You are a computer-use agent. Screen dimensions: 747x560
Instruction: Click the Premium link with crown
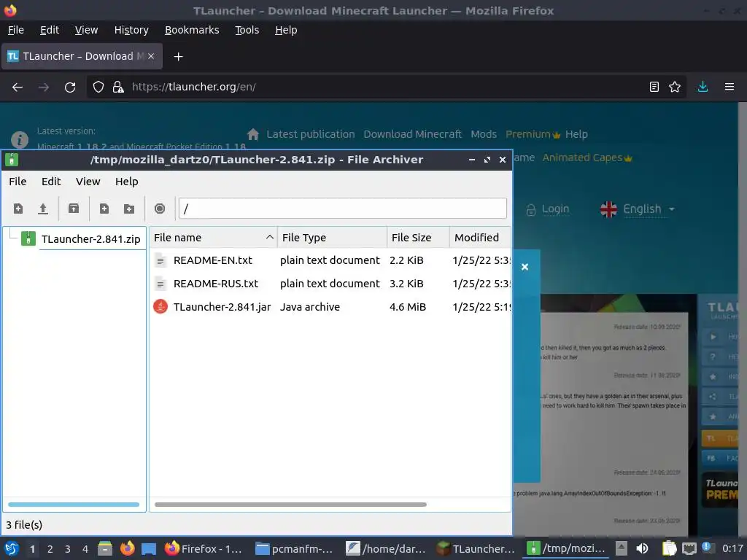[x=533, y=134]
